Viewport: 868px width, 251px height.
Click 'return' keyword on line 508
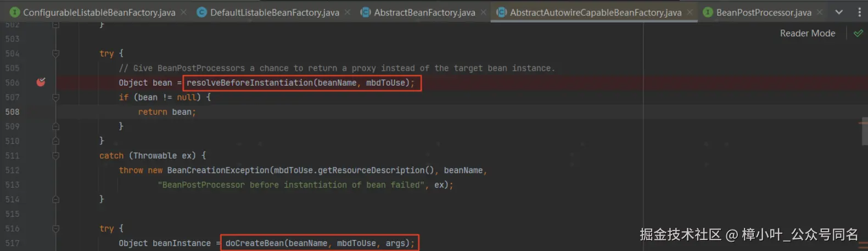pyautogui.click(x=153, y=112)
